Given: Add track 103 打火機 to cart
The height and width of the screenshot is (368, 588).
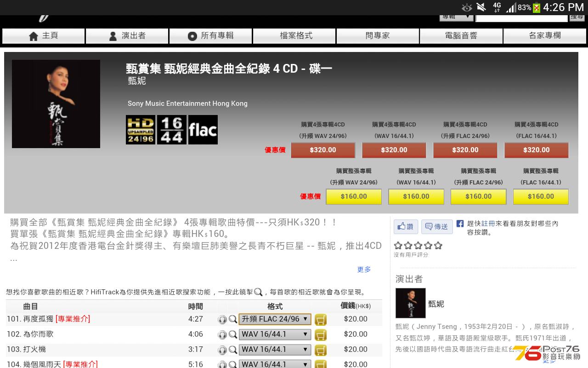Looking at the screenshot, I should [321, 350].
